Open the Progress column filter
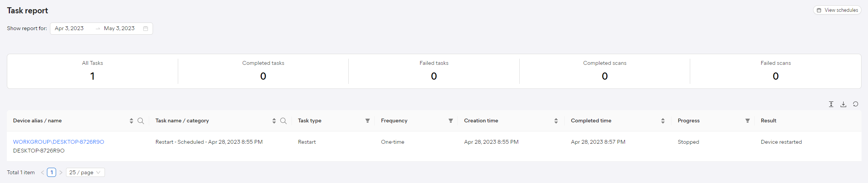868x183 pixels. coord(747,121)
